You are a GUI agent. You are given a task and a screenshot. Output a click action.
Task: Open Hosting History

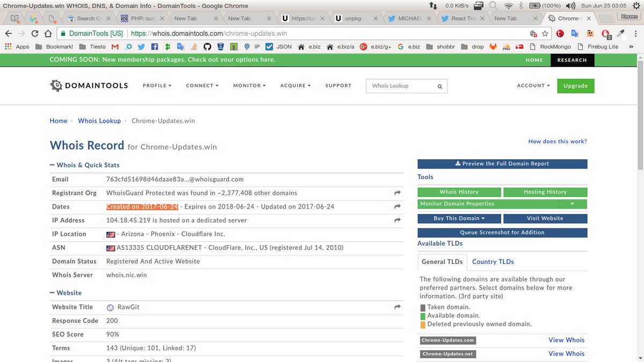click(545, 192)
